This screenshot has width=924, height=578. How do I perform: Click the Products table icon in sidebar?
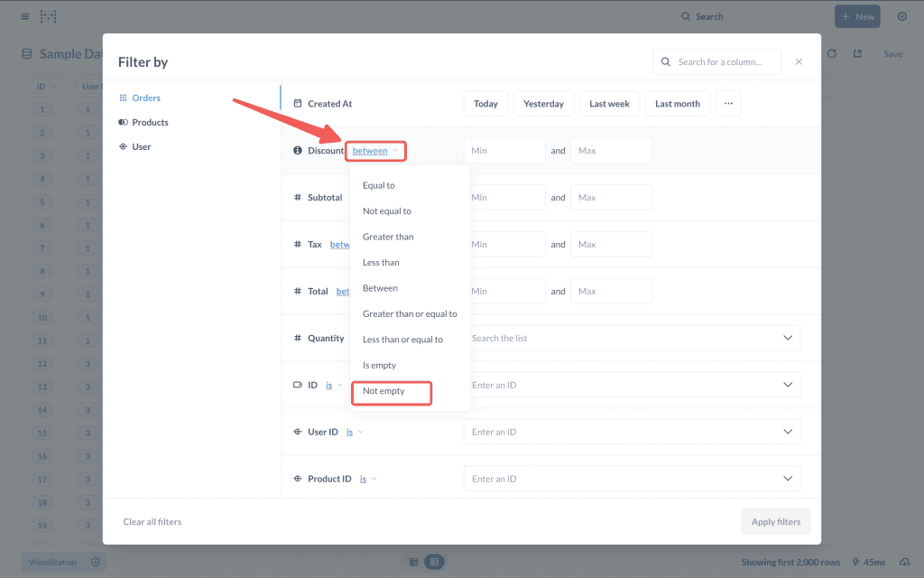123,122
